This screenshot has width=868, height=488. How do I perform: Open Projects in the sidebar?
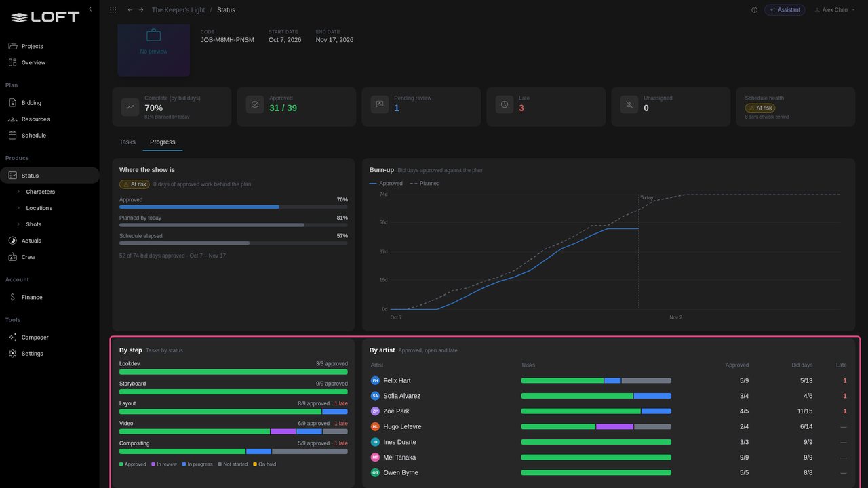tap(50, 46)
